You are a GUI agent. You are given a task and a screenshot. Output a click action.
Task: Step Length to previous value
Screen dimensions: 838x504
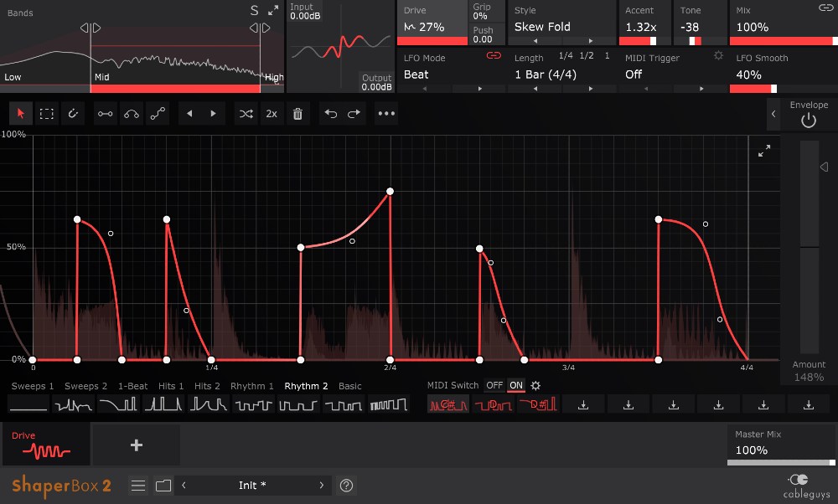click(x=535, y=89)
